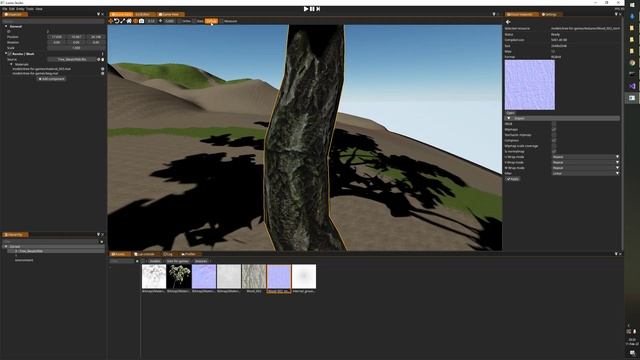640x360 pixels.
Task: Open the V Wrap mode dropdown
Action: (x=586, y=162)
